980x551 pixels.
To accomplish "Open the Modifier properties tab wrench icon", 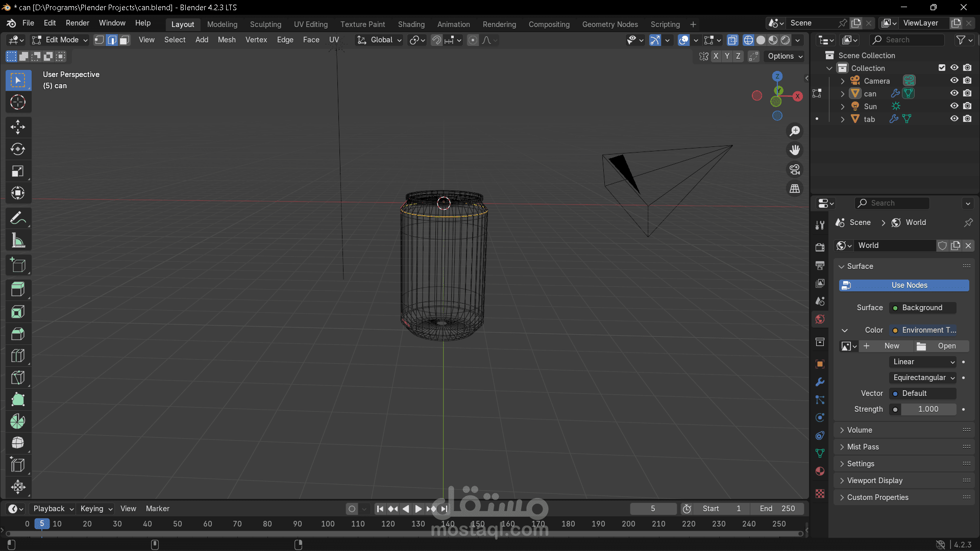I will click(820, 382).
